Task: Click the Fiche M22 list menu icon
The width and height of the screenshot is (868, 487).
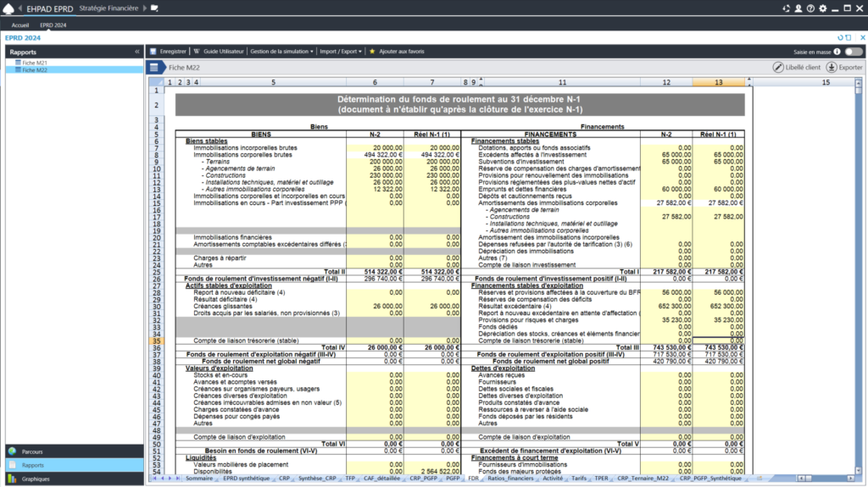Action: 154,68
